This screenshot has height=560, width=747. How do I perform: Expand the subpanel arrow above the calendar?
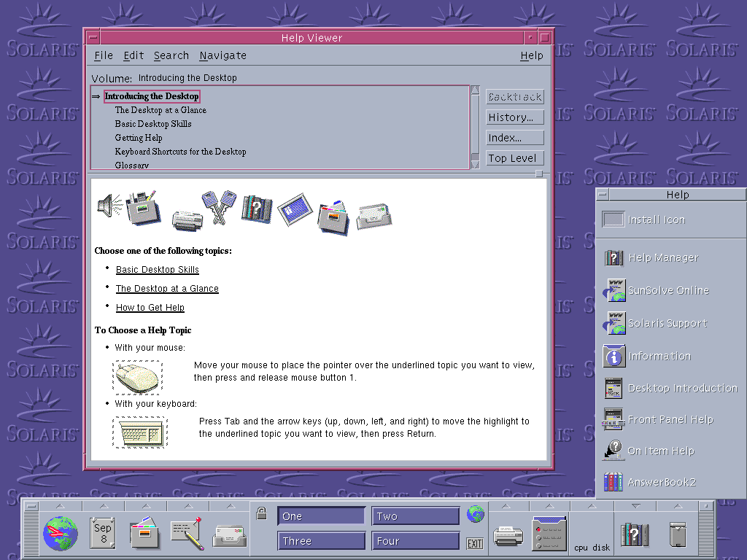[x=104, y=506]
